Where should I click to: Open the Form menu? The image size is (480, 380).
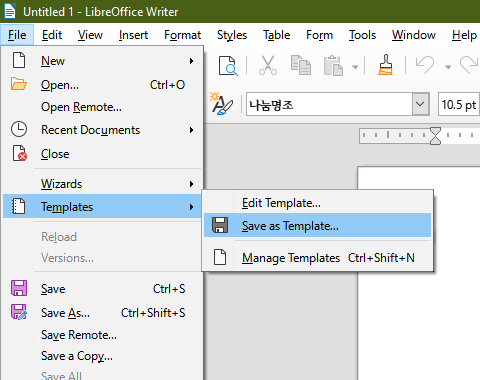(319, 35)
